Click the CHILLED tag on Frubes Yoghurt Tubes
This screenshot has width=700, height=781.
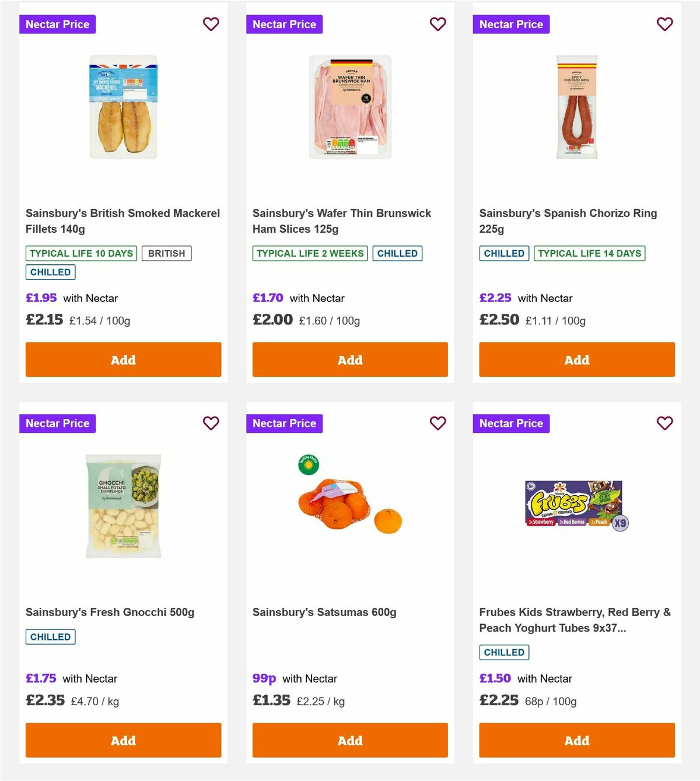click(x=504, y=652)
